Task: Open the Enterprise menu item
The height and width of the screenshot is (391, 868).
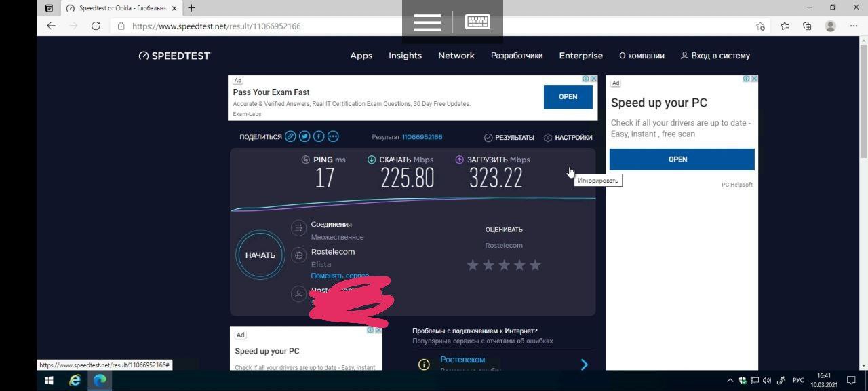Action: (581, 56)
